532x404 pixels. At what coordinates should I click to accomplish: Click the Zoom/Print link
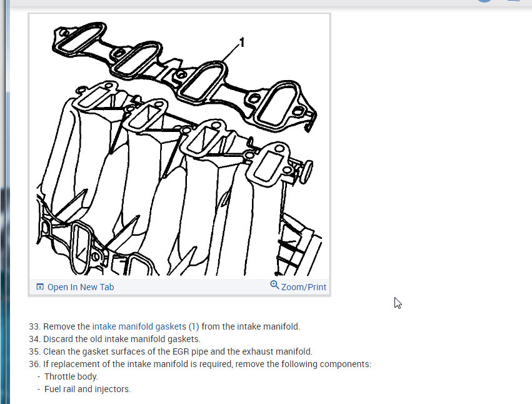click(x=304, y=287)
